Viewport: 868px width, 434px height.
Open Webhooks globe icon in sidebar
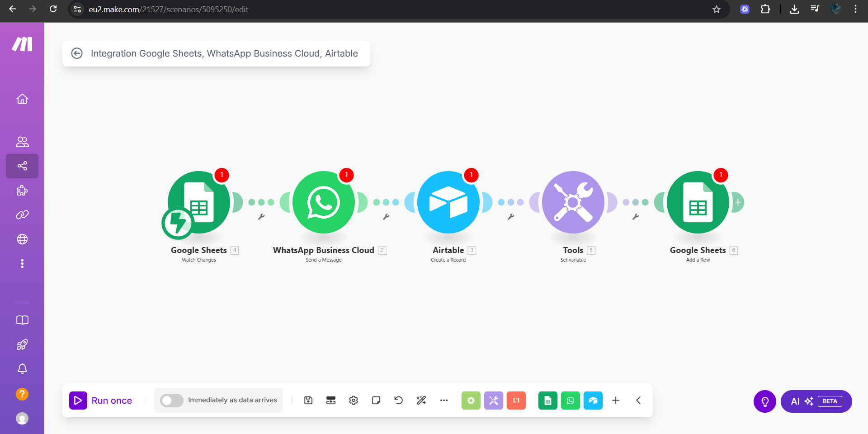tap(22, 239)
